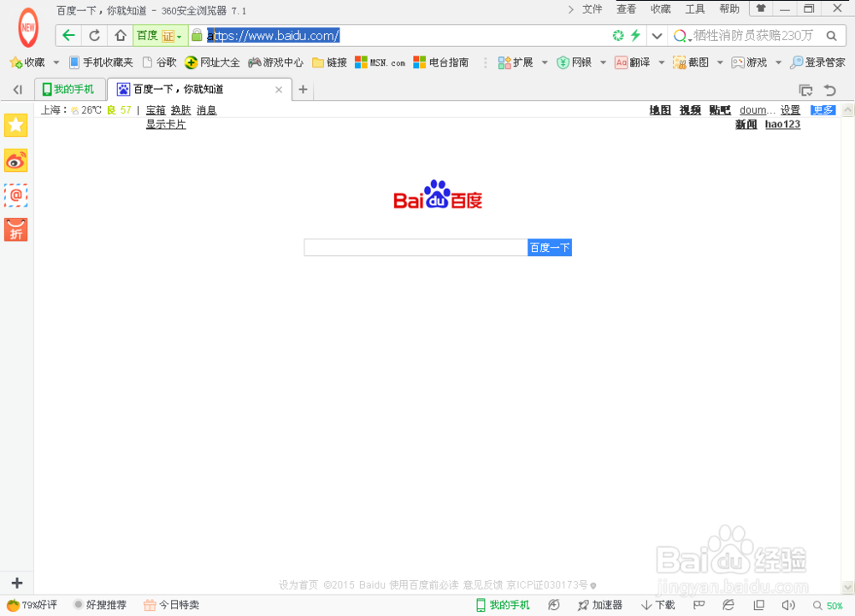The image size is (855, 616).
Task: Open the home page icon
Action: click(120, 35)
